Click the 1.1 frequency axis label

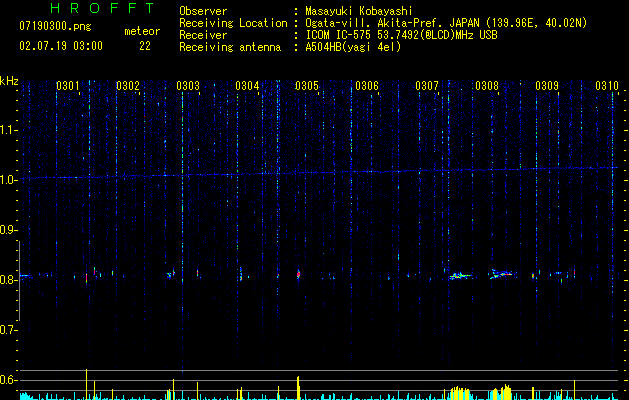(x=8, y=130)
